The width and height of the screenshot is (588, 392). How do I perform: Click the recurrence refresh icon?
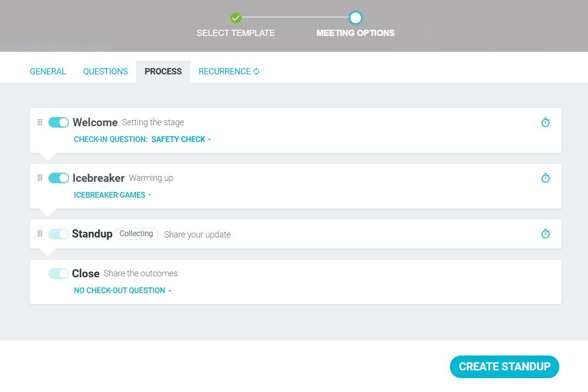(256, 71)
